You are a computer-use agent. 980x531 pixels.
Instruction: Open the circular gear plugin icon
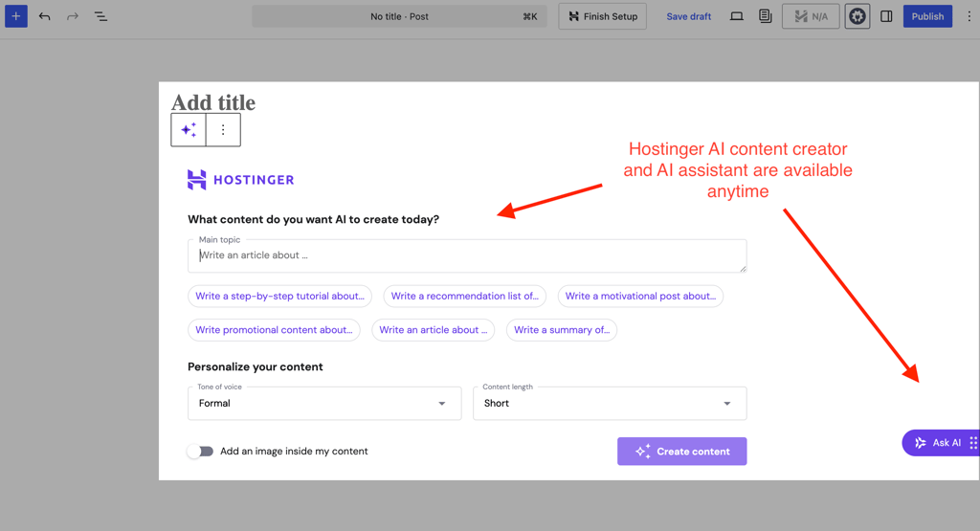point(857,16)
